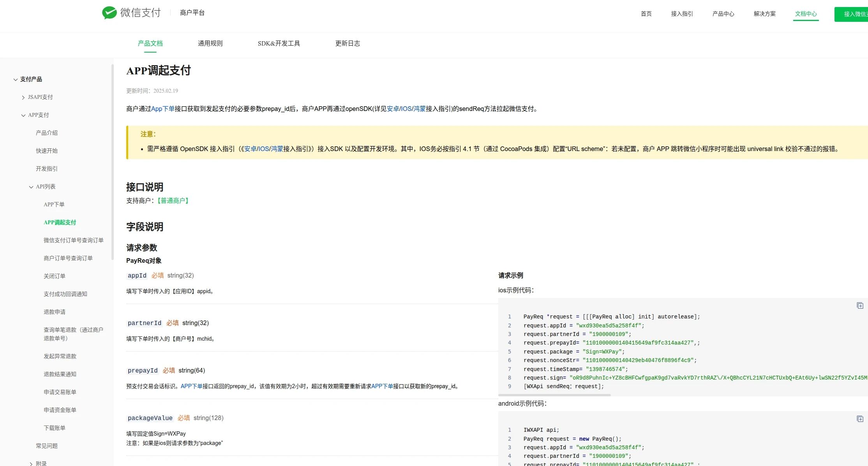The width and height of the screenshot is (868, 466).
Task: Click the WeChat Pay logo icon
Action: point(109,13)
